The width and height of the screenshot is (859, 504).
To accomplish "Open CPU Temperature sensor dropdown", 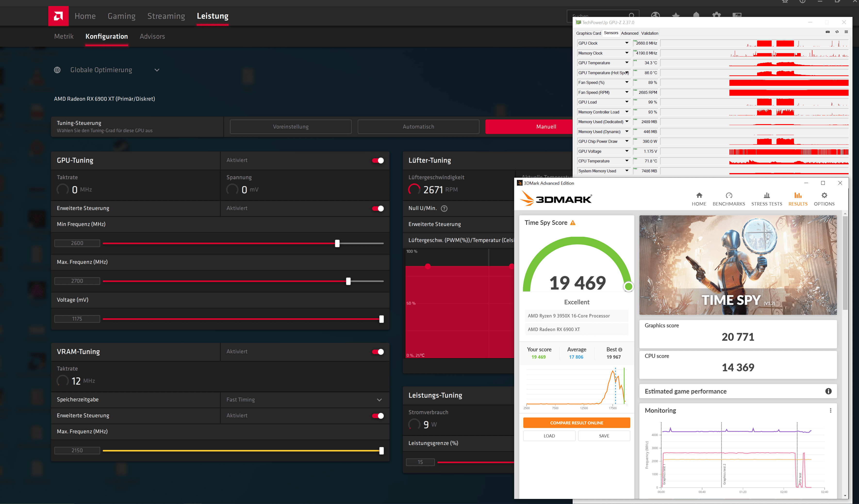I will [627, 161].
